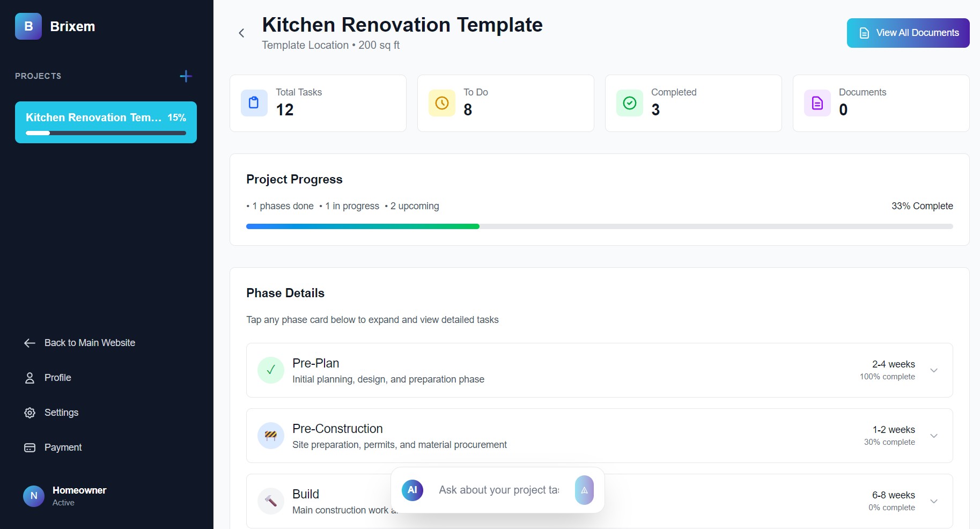Screen dimensions: 980x529
Task: Click the Completed checkmark icon
Action: tap(630, 103)
